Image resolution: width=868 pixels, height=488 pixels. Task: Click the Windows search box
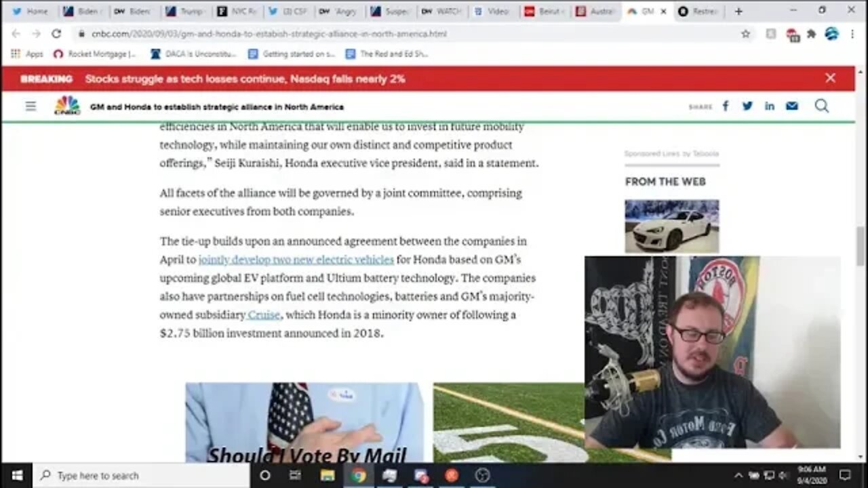click(x=141, y=475)
